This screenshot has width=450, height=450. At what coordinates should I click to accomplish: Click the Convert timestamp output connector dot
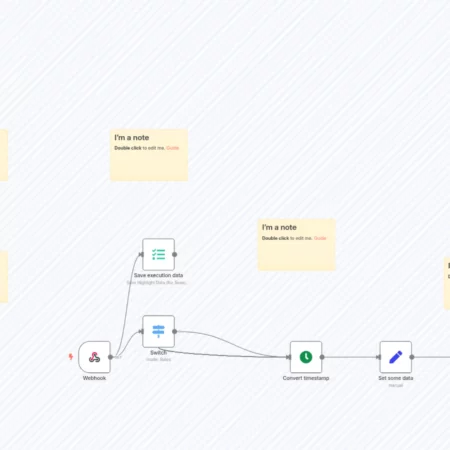click(x=322, y=357)
